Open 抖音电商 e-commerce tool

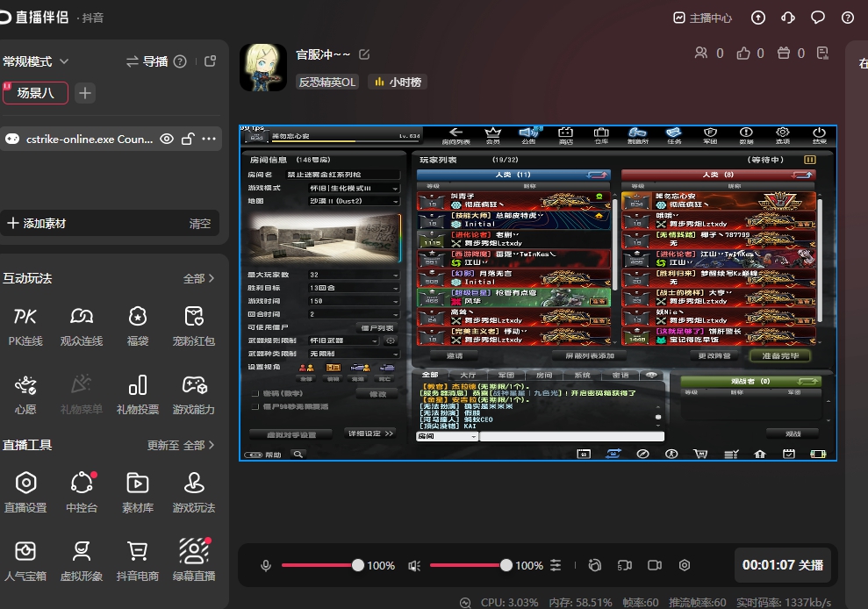point(137,561)
